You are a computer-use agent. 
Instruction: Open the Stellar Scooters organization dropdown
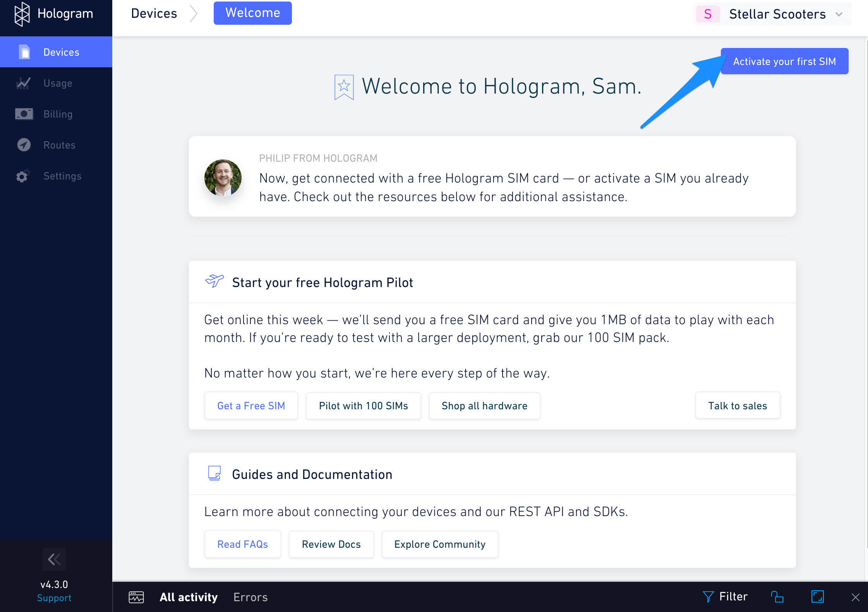(x=772, y=14)
